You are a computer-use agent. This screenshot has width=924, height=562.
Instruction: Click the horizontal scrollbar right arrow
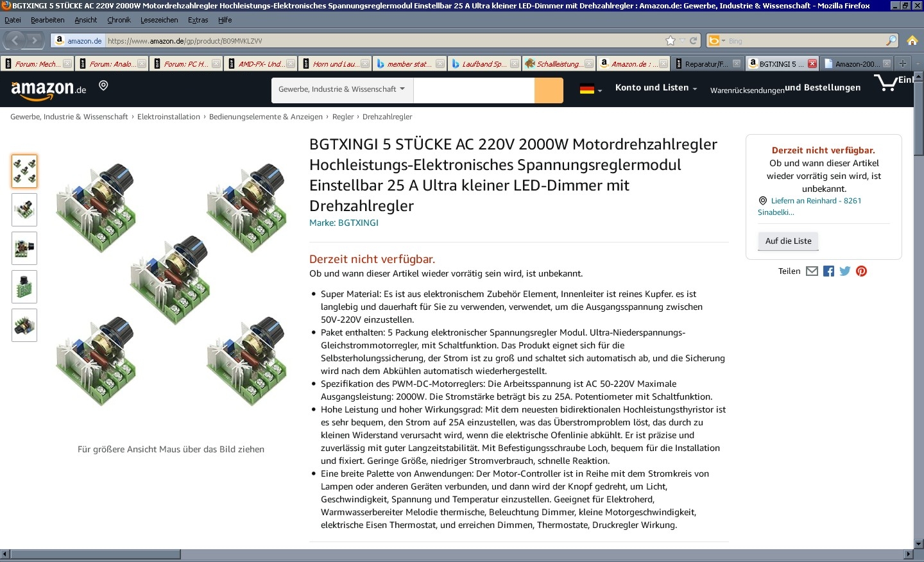click(909, 554)
